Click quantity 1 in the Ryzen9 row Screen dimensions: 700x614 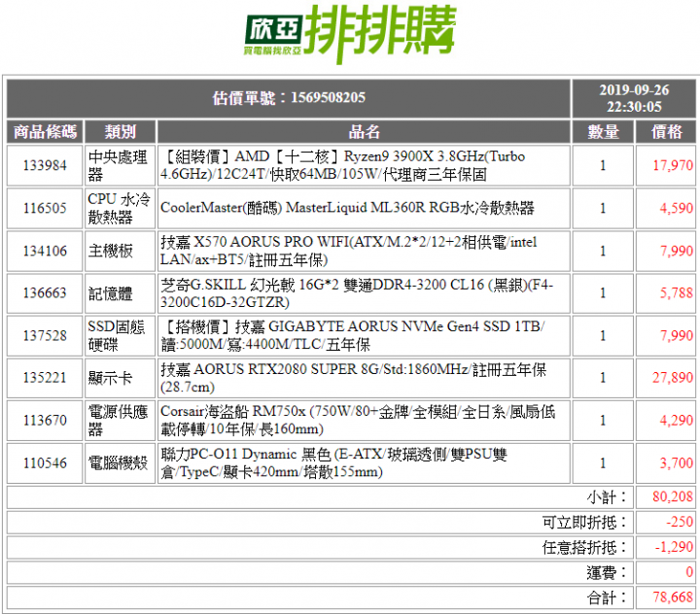point(603,165)
